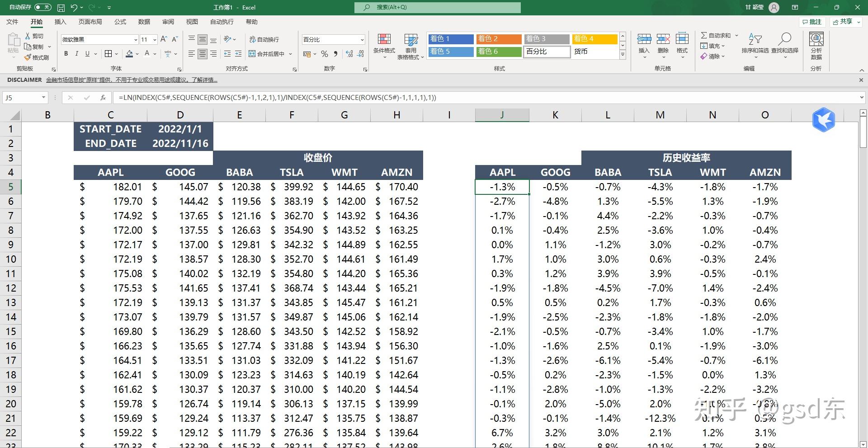The image size is (868, 448).
Task: Apply the percent style (%) format
Action: pyautogui.click(x=324, y=54)
